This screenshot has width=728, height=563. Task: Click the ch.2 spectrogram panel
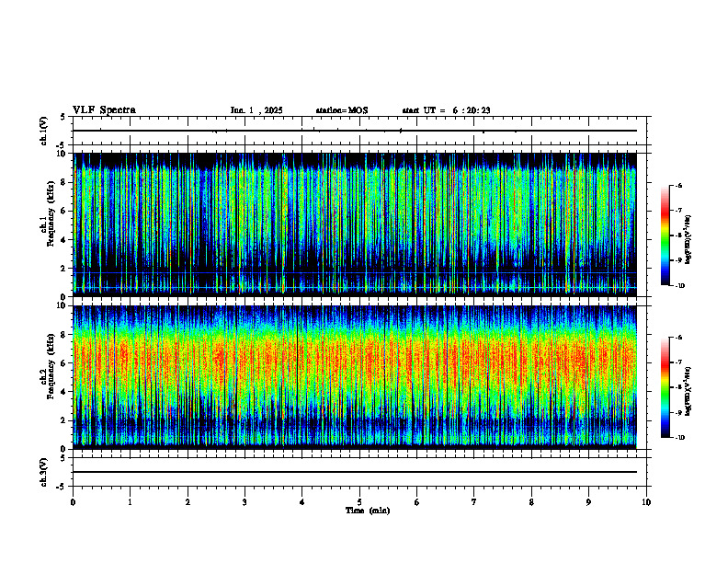355,377
